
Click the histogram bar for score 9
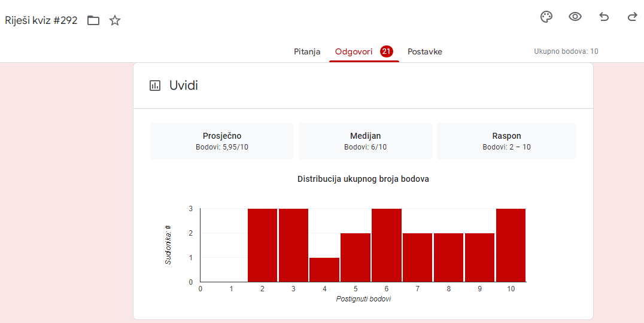[480, 257]
